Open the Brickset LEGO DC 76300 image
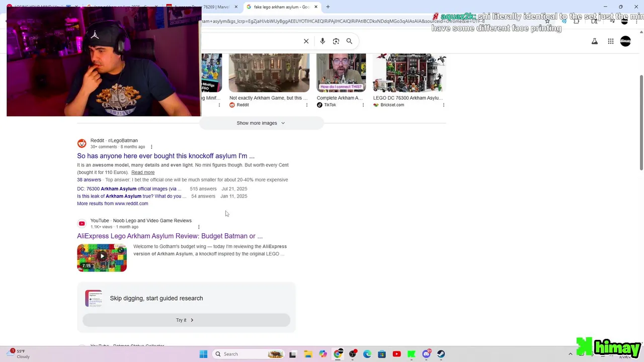Screen dimensions: 644x362 [x=409, y=73]
